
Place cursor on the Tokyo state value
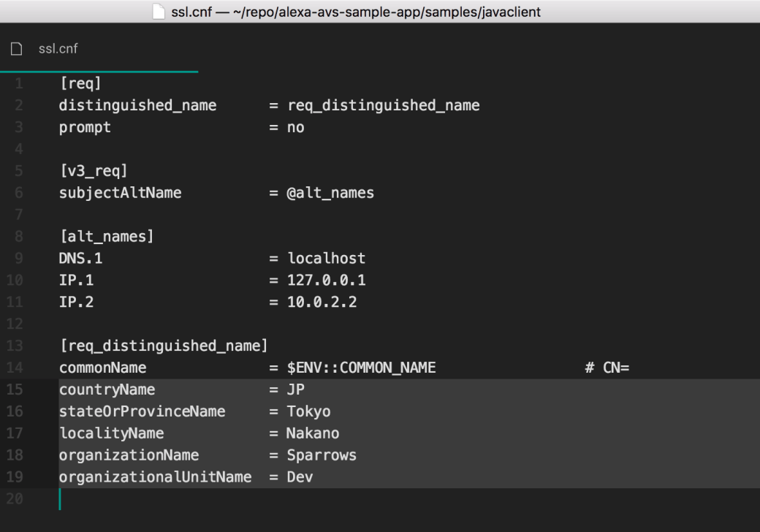(308, 411)
